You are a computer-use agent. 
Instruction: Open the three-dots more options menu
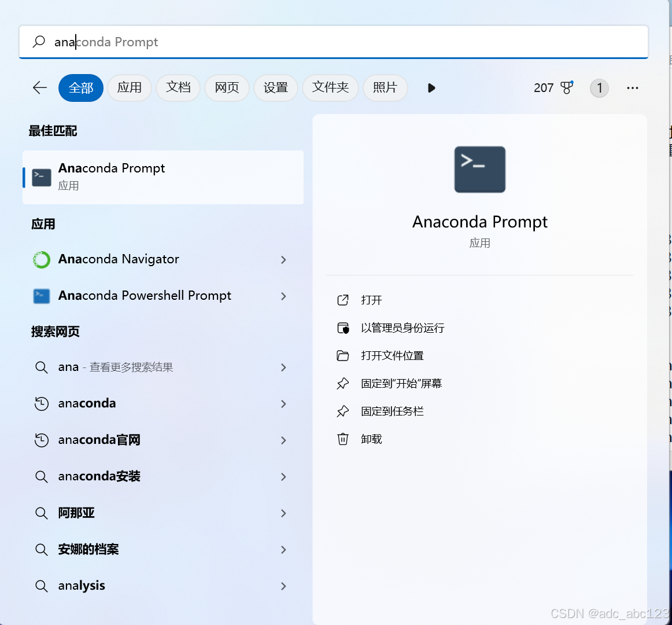[x=633, y=88]
